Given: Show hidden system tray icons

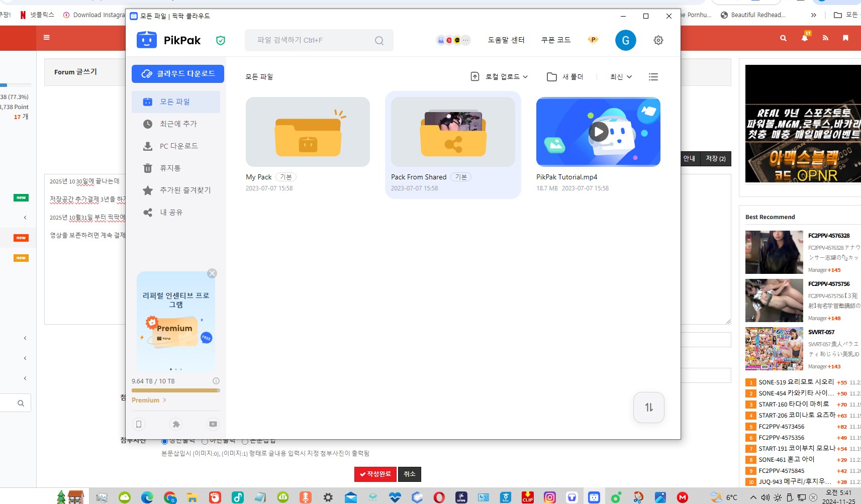Looking at the screenshot, I should coord(753,497).
